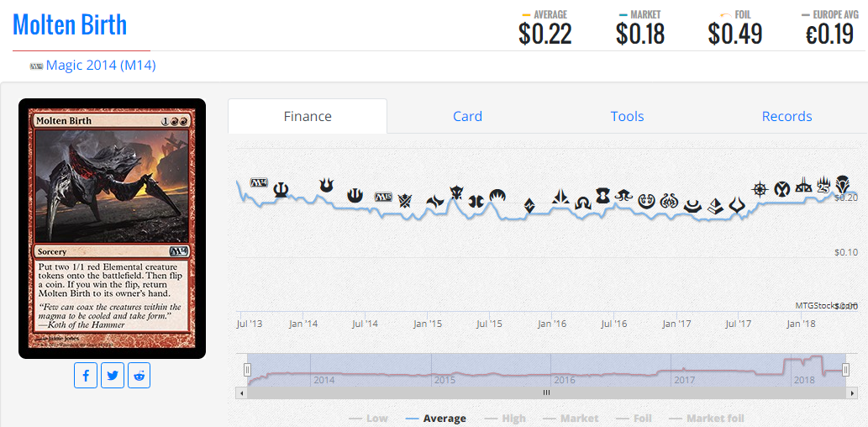Click the Jul '14 x-axis label

(x=364, y=323)
